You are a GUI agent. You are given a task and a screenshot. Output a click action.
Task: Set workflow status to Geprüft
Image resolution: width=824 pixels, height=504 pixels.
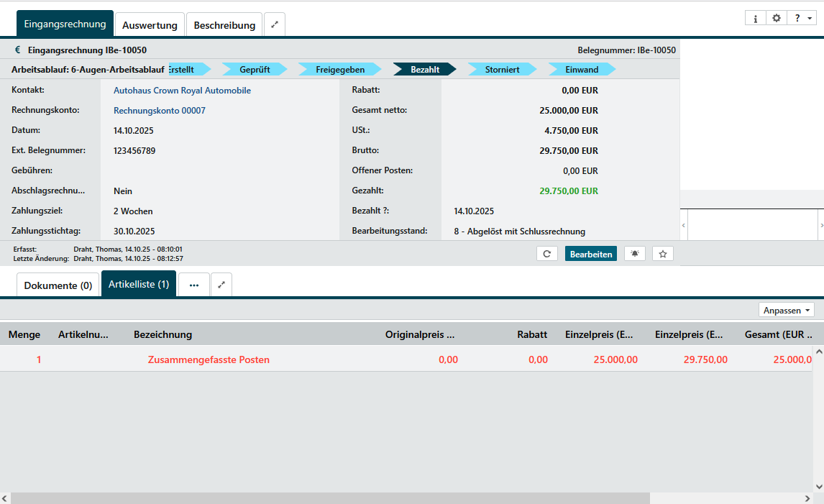coord(255,70)
